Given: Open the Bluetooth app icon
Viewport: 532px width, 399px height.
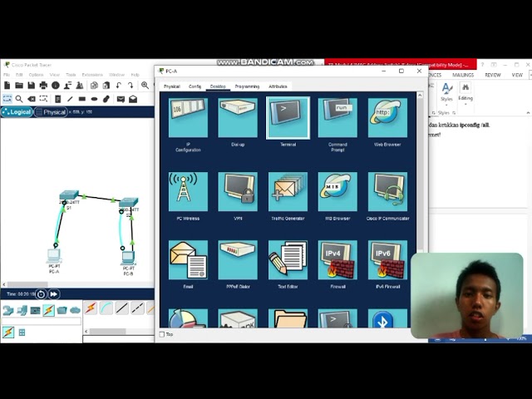Looking at the screenshot, I should click(387, 318).
